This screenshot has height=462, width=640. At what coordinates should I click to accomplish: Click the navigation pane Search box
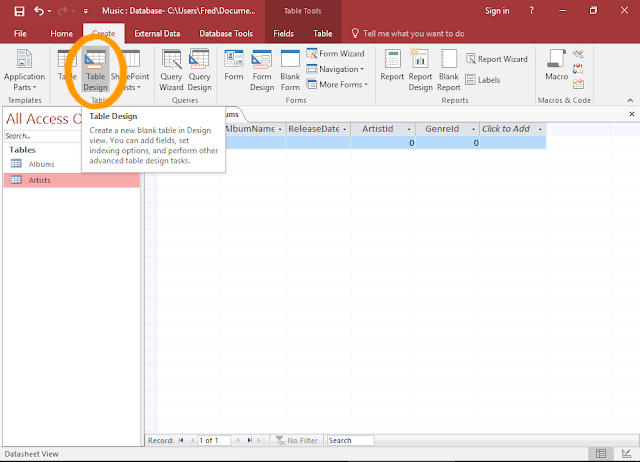coord(43,136)
